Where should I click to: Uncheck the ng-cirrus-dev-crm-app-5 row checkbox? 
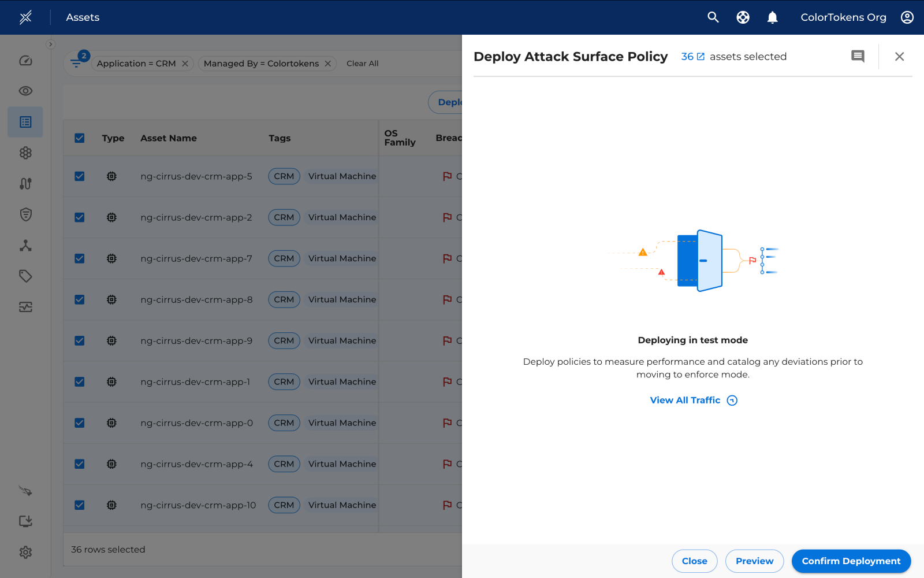[80, 176]
